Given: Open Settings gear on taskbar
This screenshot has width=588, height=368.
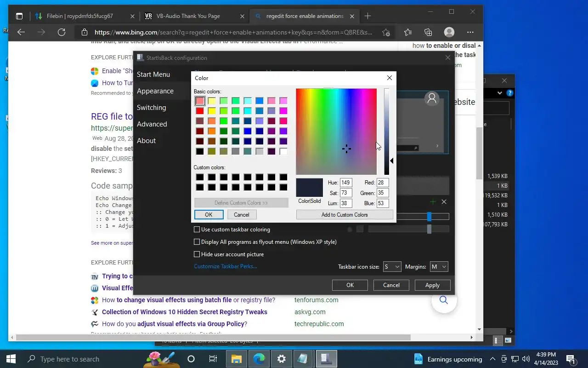Looking at the screenshot, I should tap(282, 359).
